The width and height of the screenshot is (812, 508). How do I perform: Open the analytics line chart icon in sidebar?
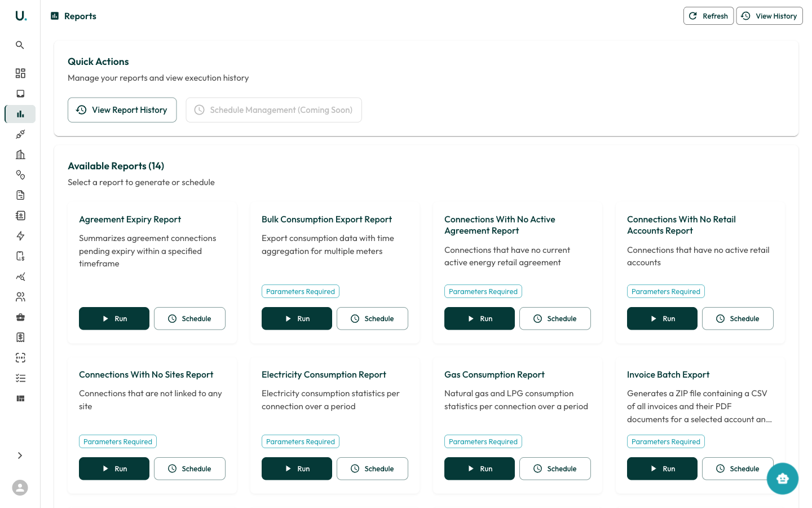20,277
